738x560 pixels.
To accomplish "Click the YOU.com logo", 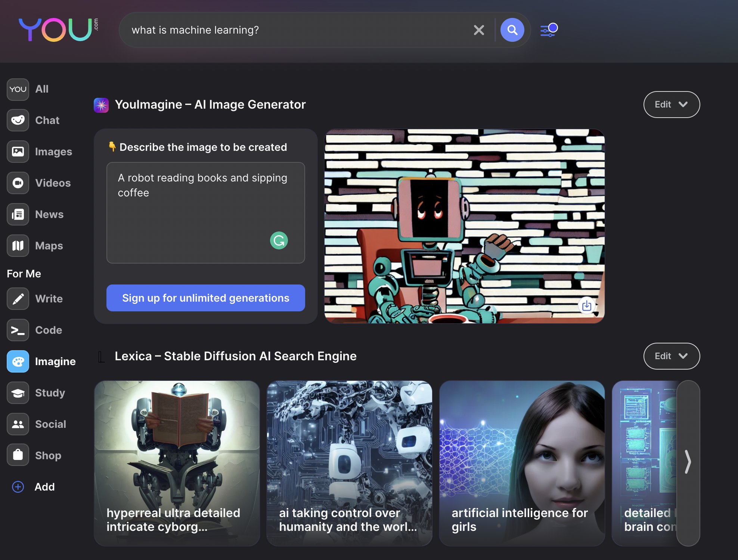I will tap(58, 29).
